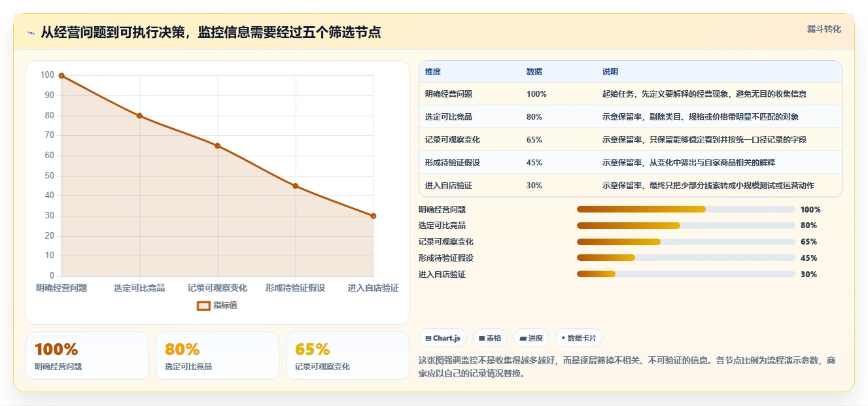Click the footer paragraph starting 这张图强调监控
This screenshot has height=406, width=868.
626,367
